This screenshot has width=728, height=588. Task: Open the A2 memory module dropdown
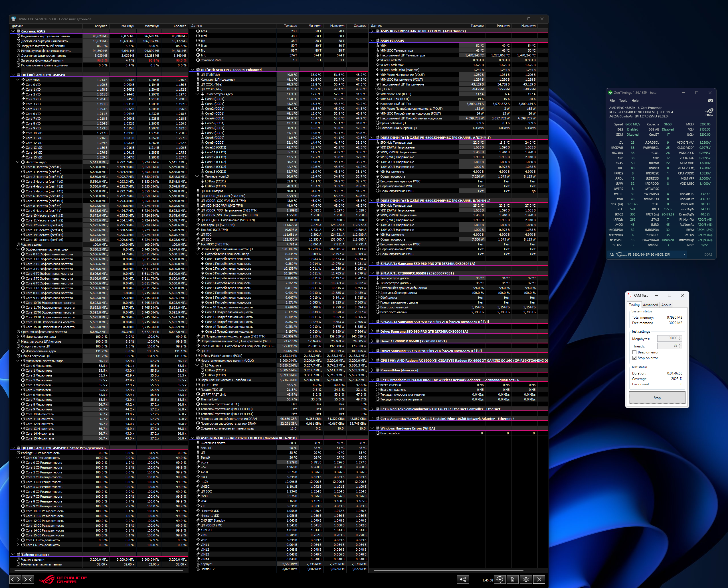pos(684,255)
